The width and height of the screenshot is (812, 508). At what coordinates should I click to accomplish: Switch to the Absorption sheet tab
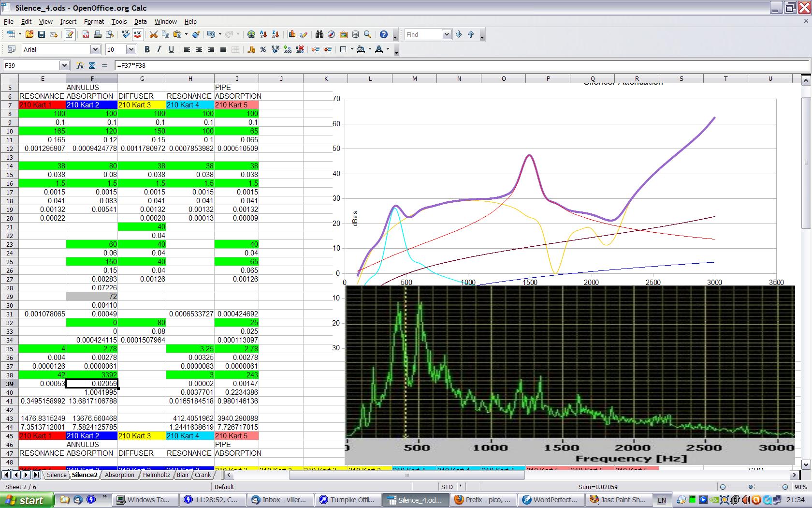point(119,475)
